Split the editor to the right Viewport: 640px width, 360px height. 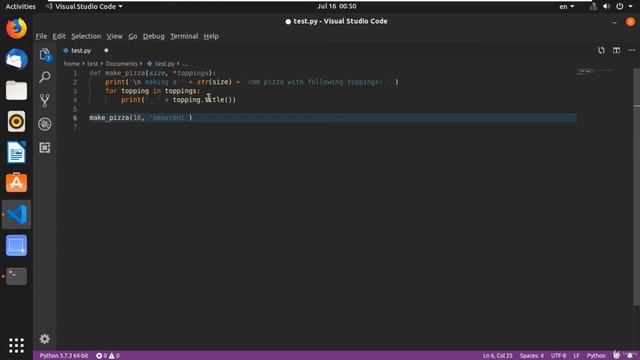coord(616,51)
